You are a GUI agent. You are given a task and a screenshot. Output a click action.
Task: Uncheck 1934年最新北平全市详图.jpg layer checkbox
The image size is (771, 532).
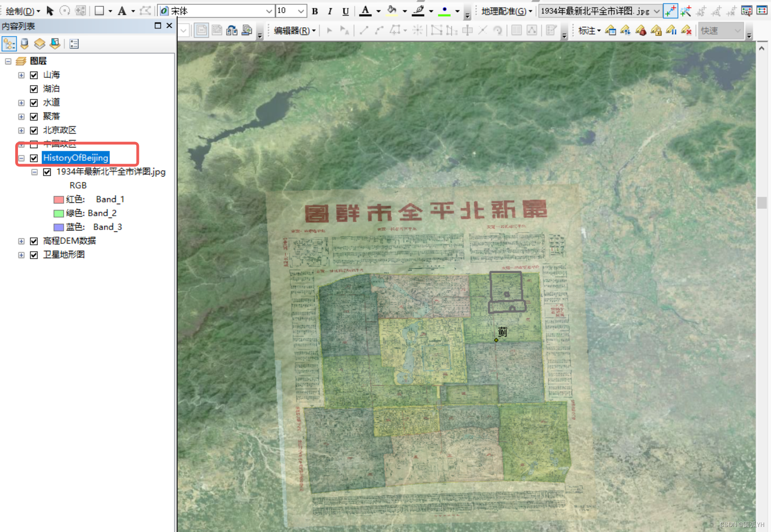[47, 171]
